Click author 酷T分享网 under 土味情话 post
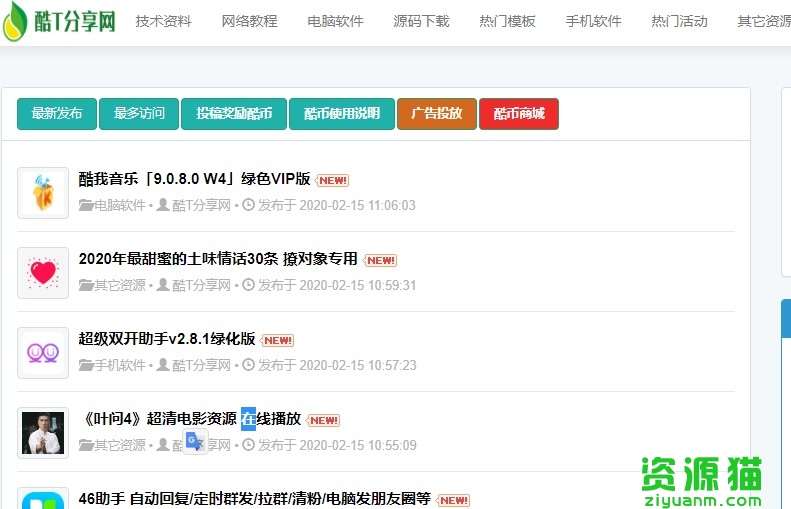The height and width of the screenshot is (509, 791). pyautogui.click(x=201, y=285)
